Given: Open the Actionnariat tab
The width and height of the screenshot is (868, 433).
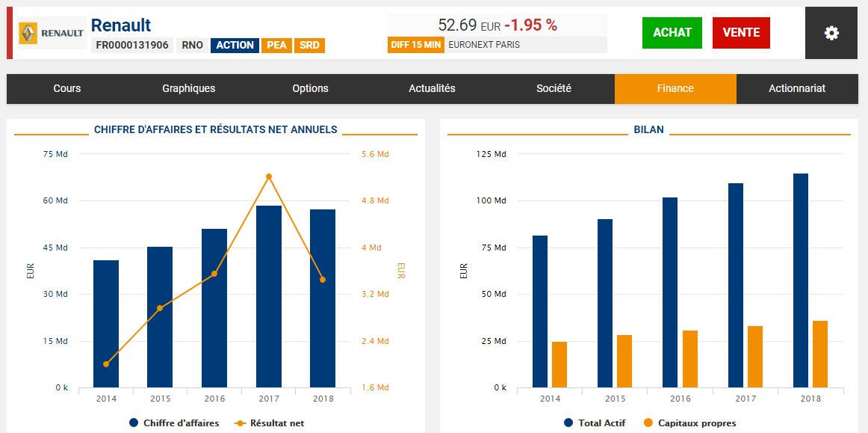Looking at the screenshot, I should [x=797, y=89].
